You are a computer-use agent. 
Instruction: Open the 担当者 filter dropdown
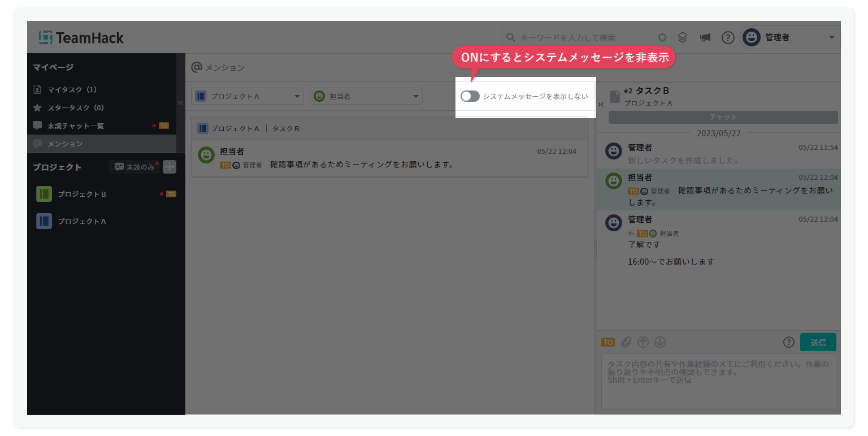[x=366, y=96]
